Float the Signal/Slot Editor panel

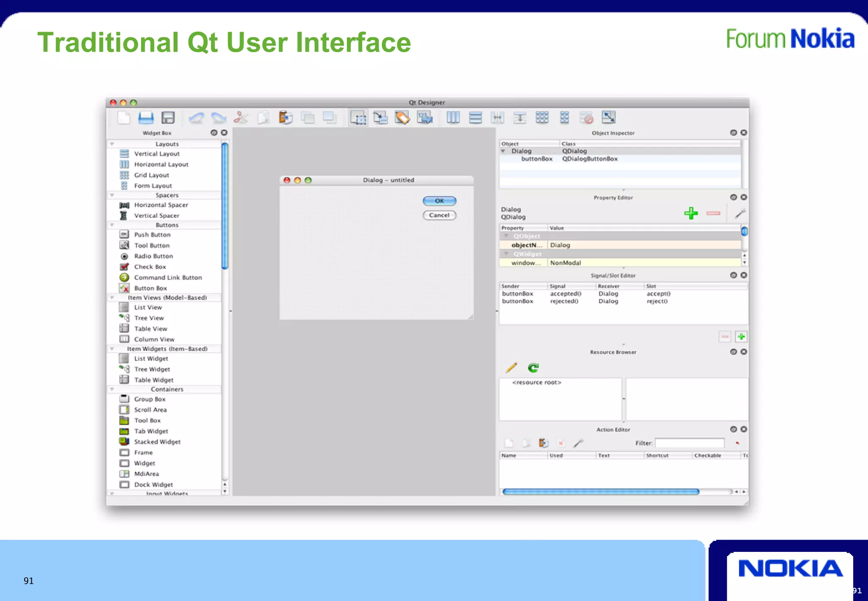pyautogui.click(x=734, y=275)
